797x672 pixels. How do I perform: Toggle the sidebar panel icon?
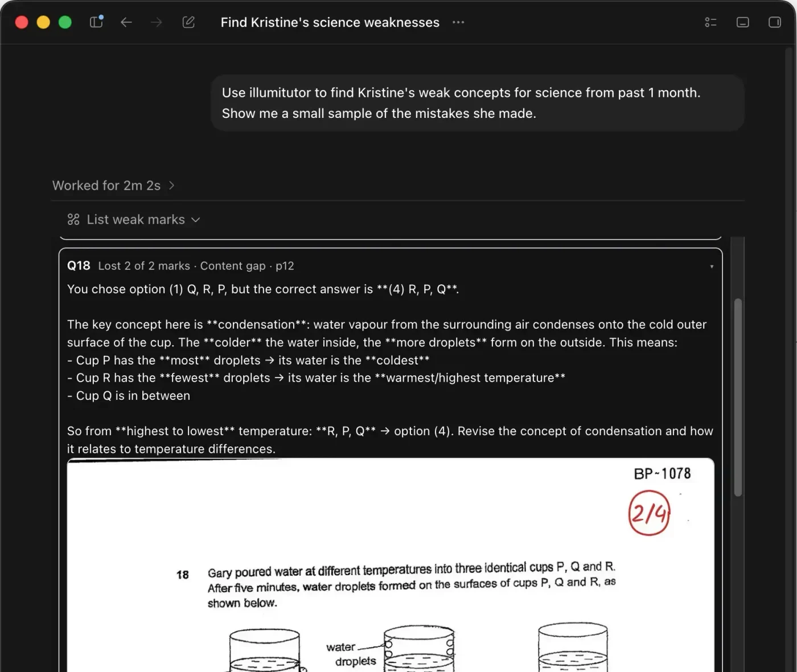click(96, 22)
